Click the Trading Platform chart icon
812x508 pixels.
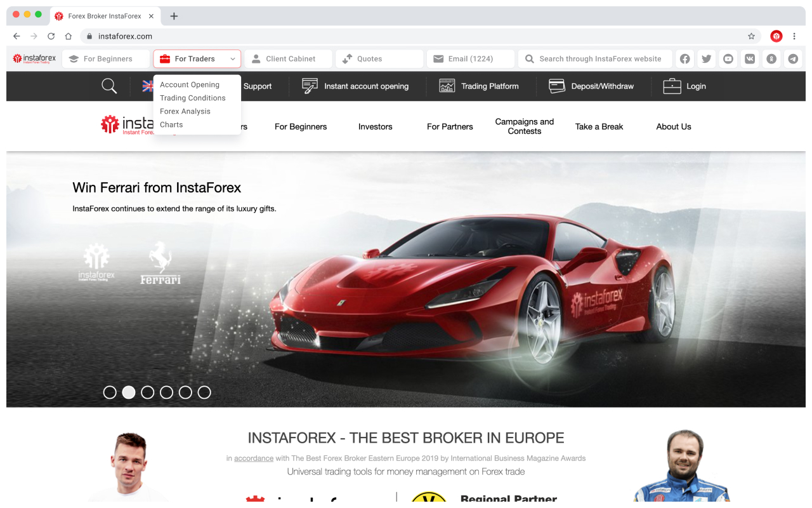click(x=447, y=86)
